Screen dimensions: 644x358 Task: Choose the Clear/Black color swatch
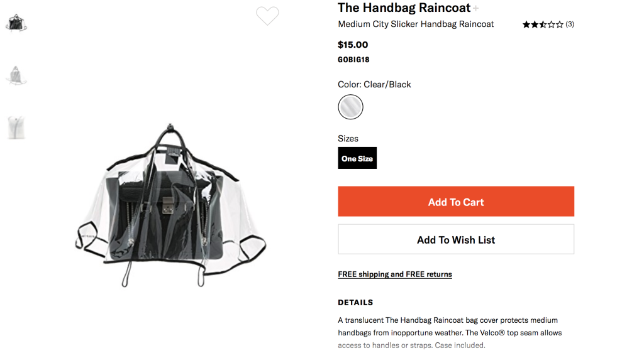[x=350, y=107]
